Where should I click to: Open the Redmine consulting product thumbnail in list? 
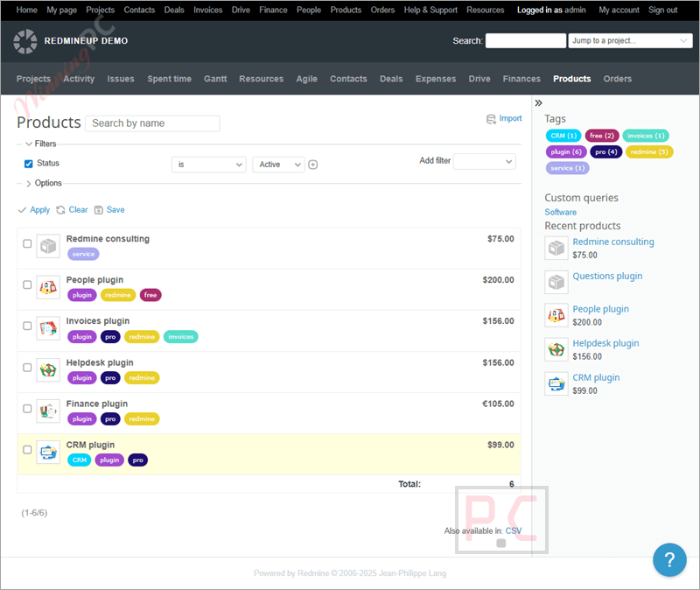[x=48, y=246]
